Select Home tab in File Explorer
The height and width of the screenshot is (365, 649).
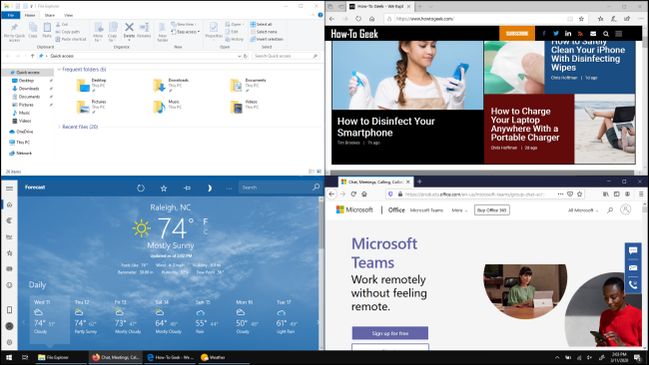click(x=30, y=15)
